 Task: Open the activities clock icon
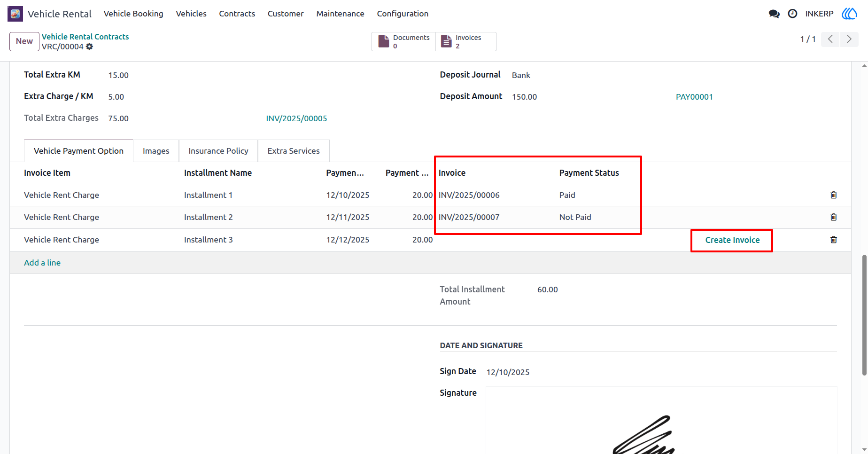pyautogui.click(x=792, y=14)
